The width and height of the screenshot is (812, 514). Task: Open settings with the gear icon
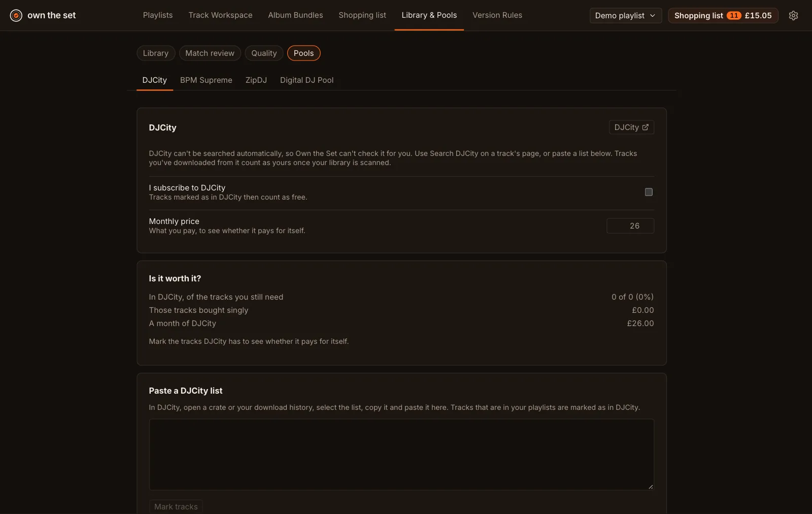click(x=793, y=16)
